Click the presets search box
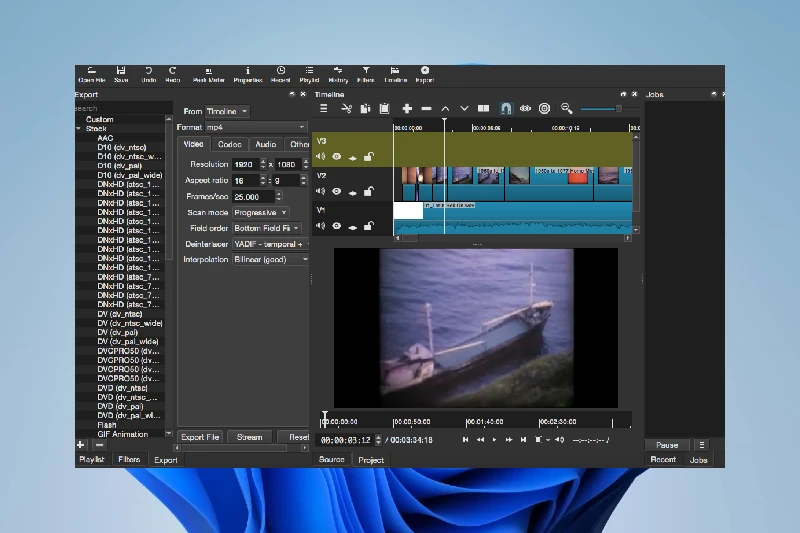Image resolution: width=800 pixels, height=533 pixels. pyautogui.click(x=123, y=108)
